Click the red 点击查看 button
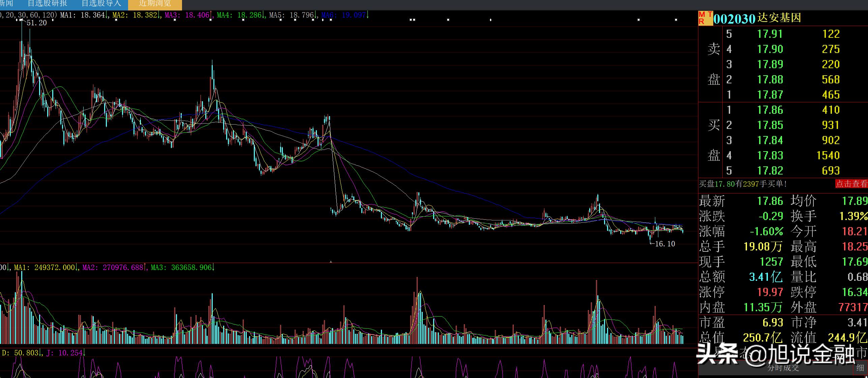868x378 pixels. click(851, 184)
